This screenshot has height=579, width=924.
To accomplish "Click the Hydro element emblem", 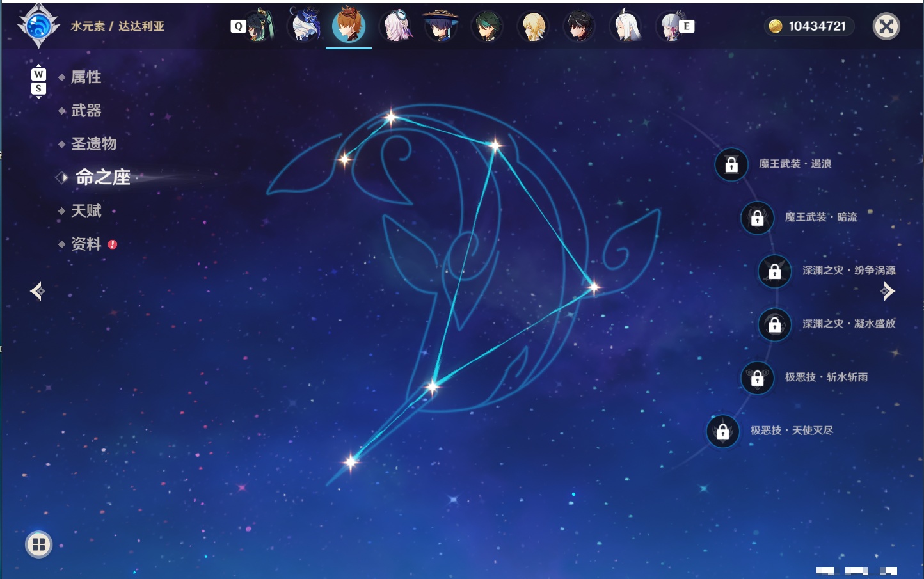I will coord(38,26).
